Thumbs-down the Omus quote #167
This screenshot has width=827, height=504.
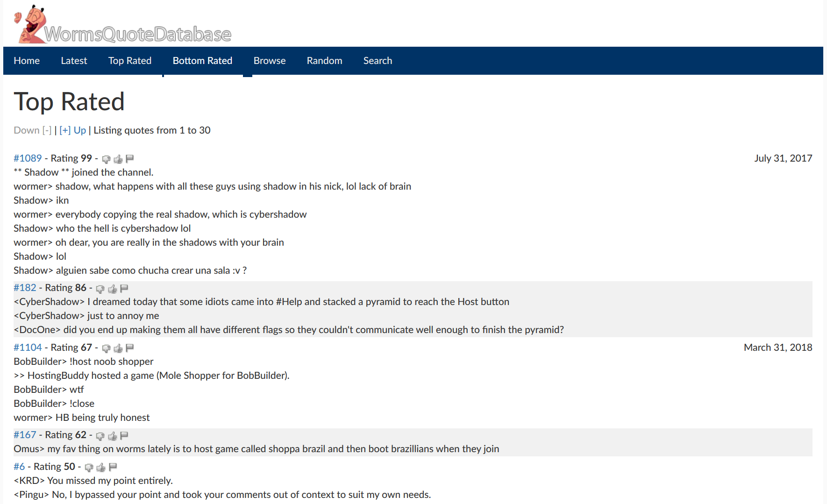pos(100,436)
